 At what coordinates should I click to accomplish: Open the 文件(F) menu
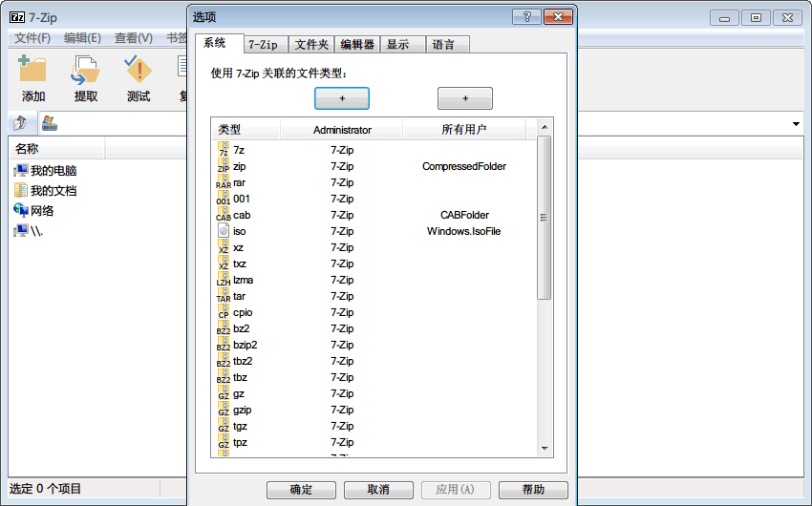tap(32, 38)
